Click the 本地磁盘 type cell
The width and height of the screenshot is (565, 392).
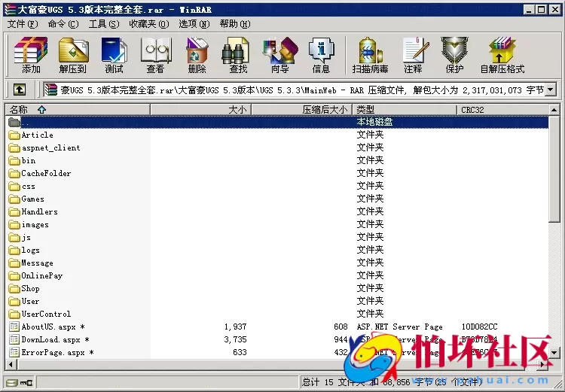tap(374, 122)
